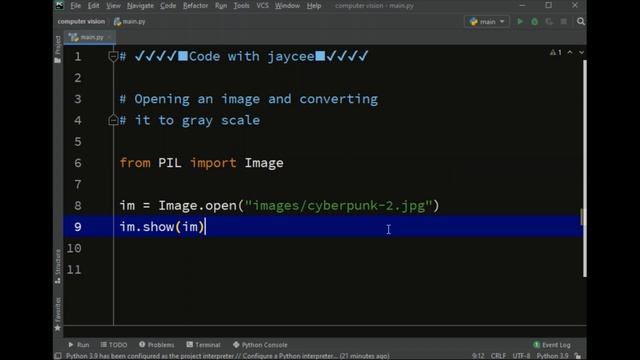
Task: Open the Favorites tool window sidebar tab
Action: point(58,313)
